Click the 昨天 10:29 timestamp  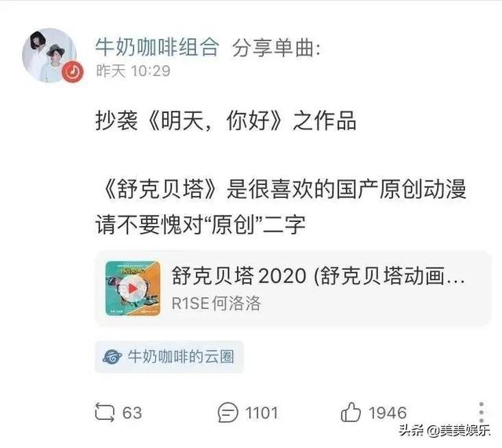pyautogui.click(x=133, y=71)
